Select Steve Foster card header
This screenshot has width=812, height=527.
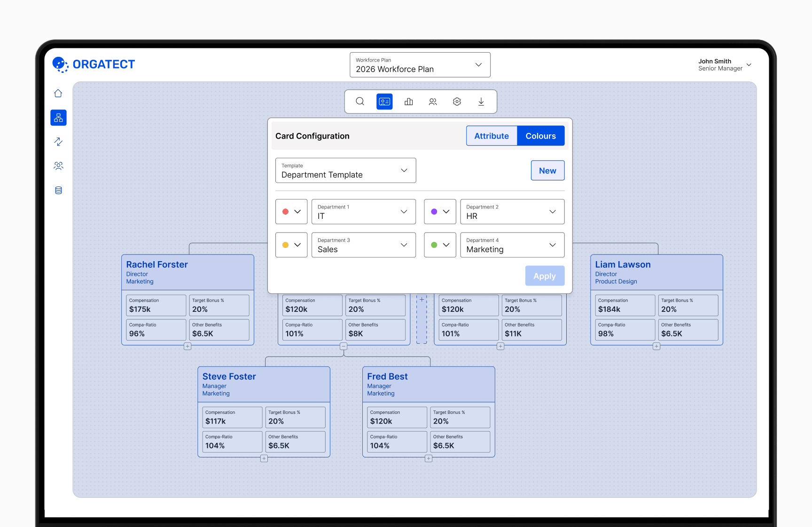[x=264, y=384]
